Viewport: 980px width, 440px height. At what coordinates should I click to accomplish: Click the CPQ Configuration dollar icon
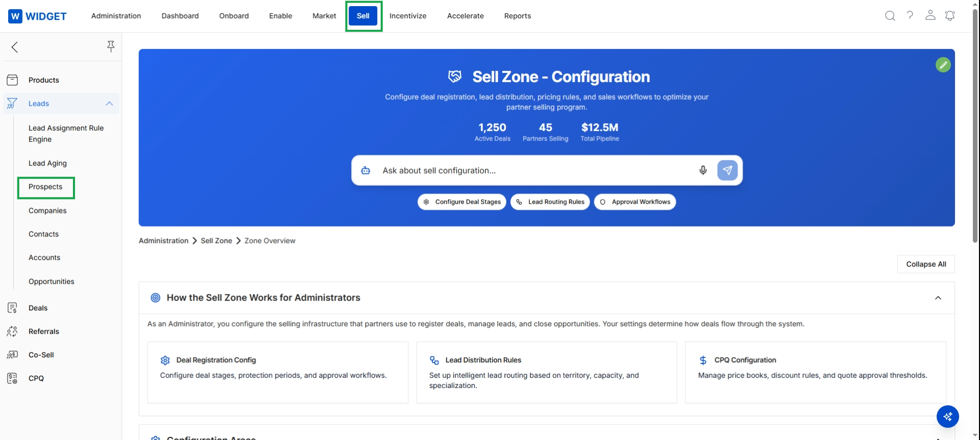click(703, 360)
